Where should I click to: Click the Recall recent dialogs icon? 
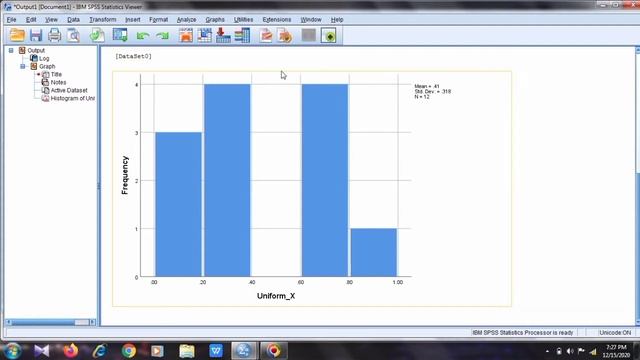120,36
